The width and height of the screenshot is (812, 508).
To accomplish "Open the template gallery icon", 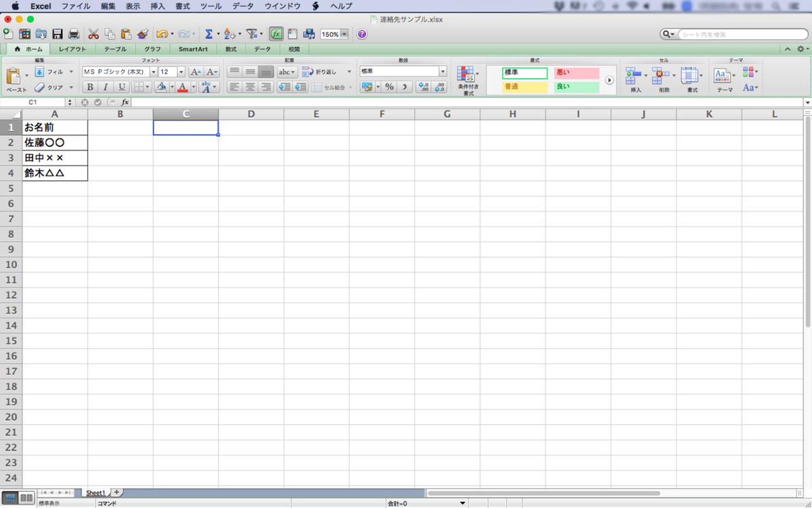I will 25,34.
